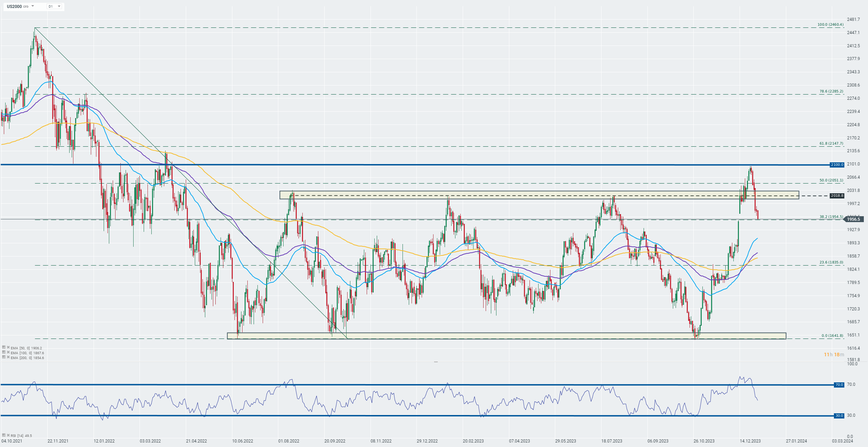Click the US2000 instrument name
This screenshot has height=447, width=868.
[x=14, y=6]
